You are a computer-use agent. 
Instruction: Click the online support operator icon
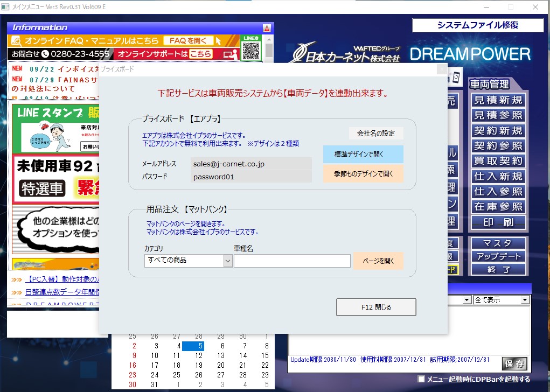click(232, 54)
